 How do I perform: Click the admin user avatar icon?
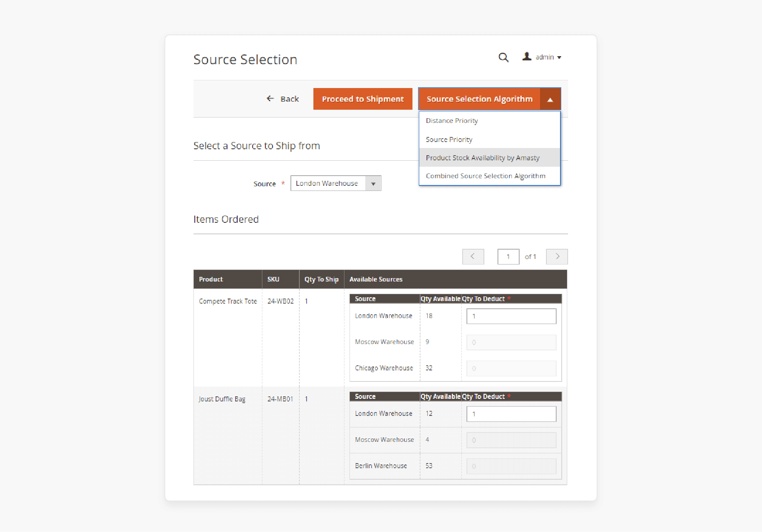(x=527, y=56)
